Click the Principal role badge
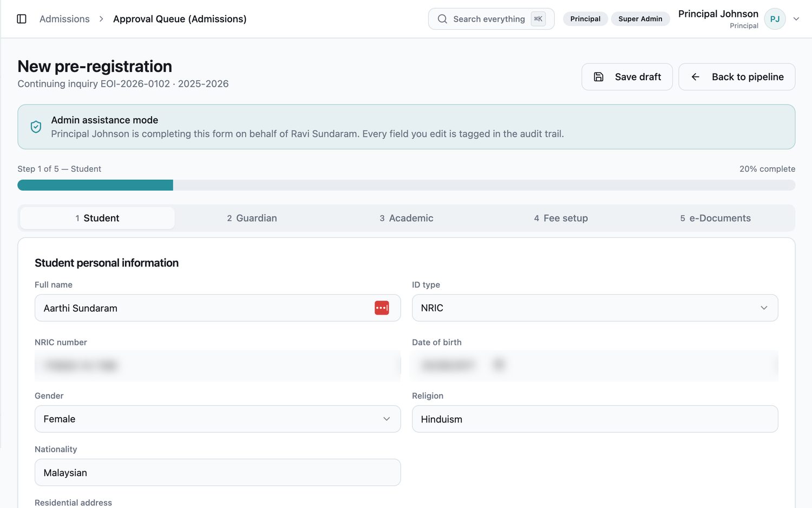 [x=585, y=19]
